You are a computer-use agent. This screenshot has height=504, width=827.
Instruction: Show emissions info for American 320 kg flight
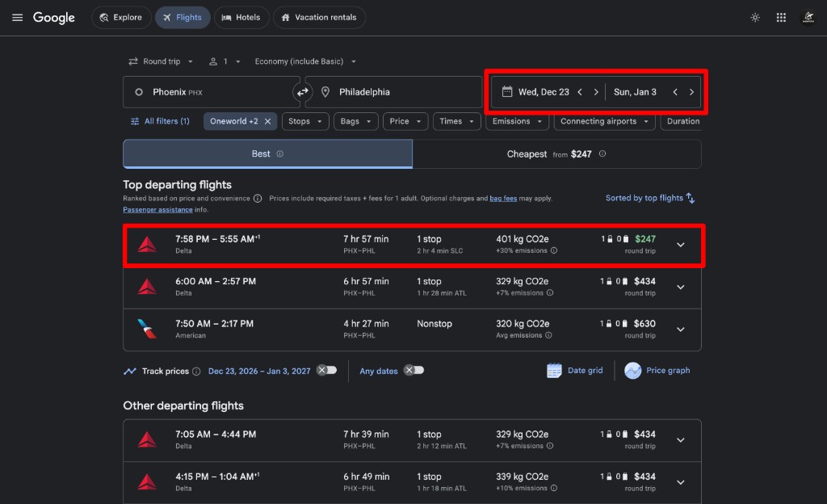(x=548, y=335)
